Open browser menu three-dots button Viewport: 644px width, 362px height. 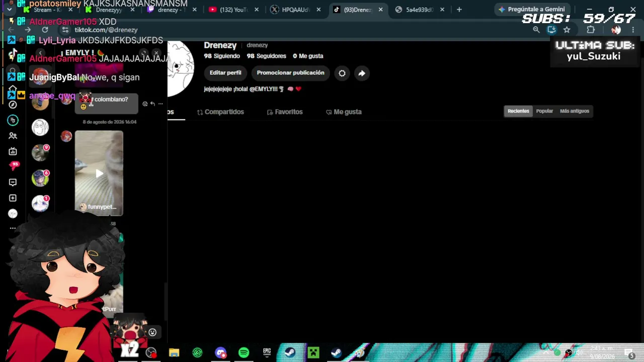(x=633, y=30)
